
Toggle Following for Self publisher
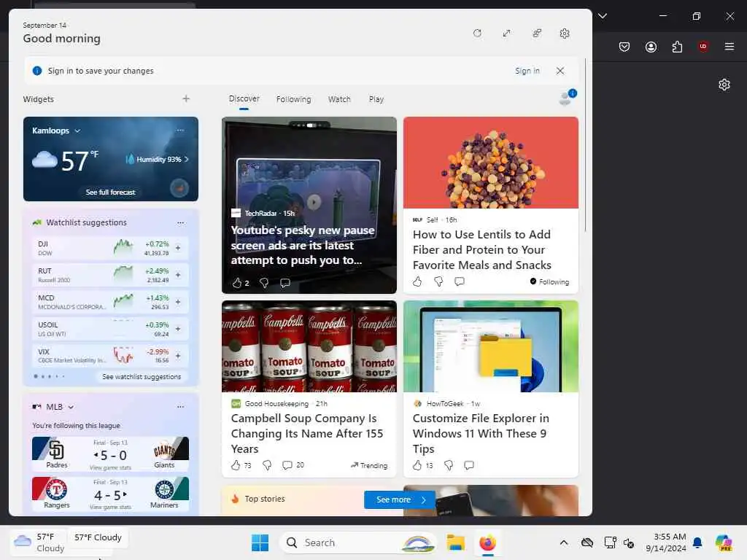coord(549,281)
